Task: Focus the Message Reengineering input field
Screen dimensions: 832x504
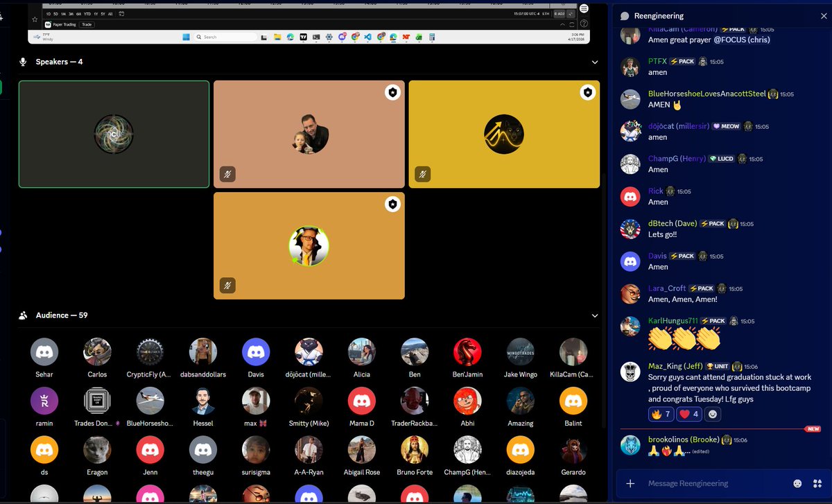Action: (x=717, y=483)
